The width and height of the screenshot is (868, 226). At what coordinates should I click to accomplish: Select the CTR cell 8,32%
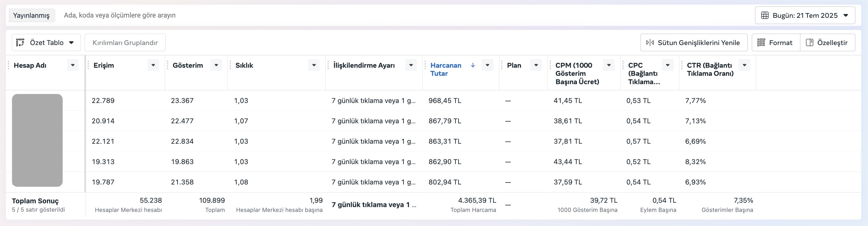tap(695, 162)
